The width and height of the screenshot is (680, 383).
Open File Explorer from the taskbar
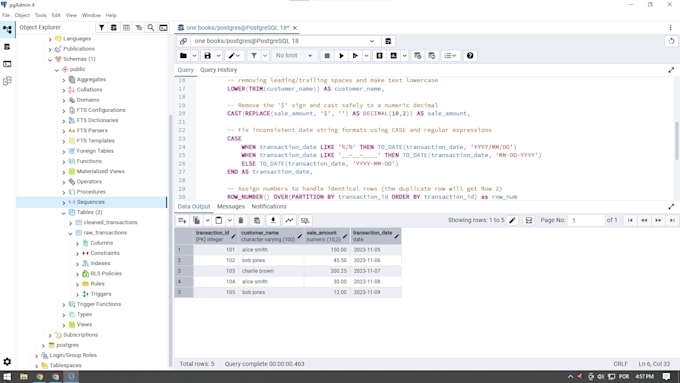click(x=23, y=376)
